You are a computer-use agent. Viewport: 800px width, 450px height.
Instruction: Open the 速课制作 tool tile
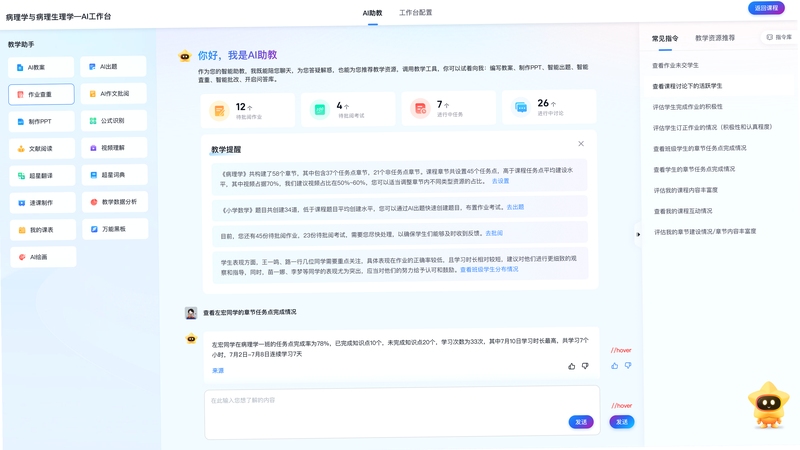click(43, 203)
